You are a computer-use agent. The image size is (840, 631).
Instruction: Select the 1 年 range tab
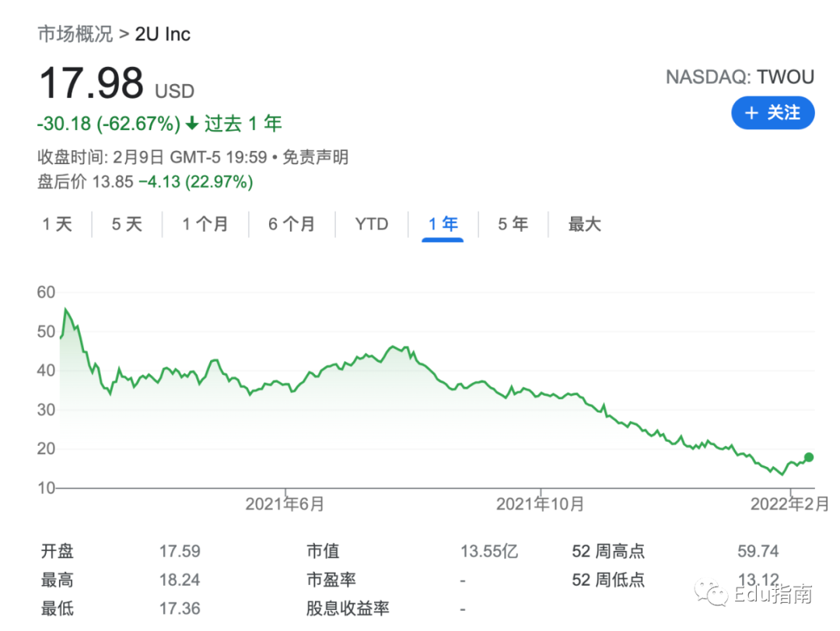click(443, 223)
